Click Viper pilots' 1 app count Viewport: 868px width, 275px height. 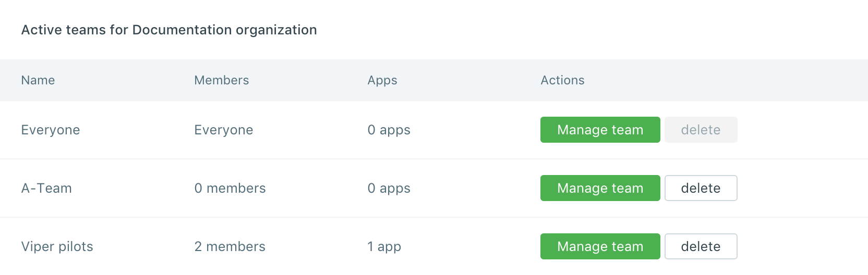pyautogui.click(x=384, y=246)
